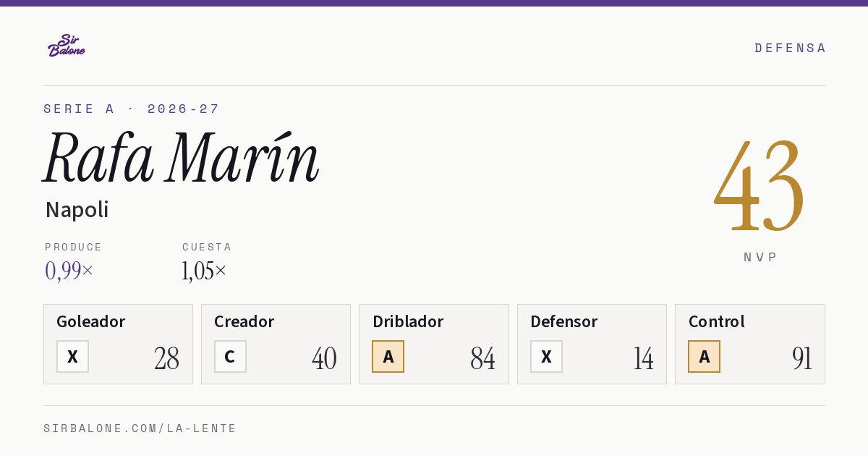Click the Driblador score 84

pos(482,358)
